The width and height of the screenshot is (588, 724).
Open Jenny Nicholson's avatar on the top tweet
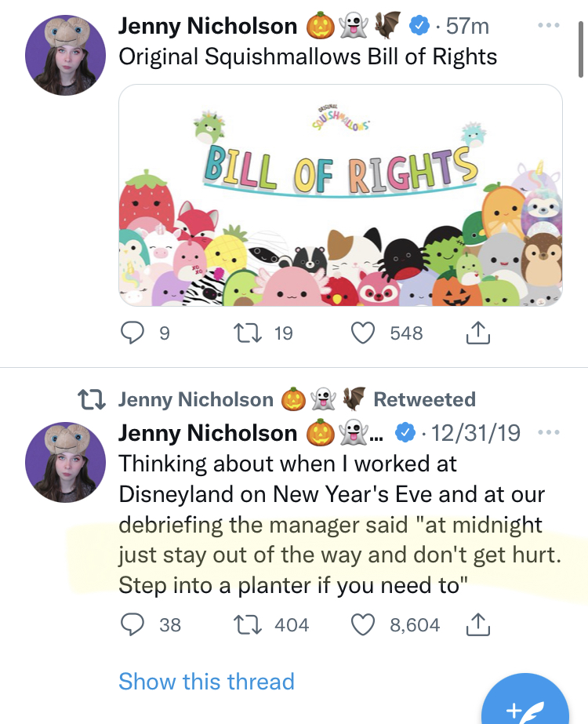point(65,54)
